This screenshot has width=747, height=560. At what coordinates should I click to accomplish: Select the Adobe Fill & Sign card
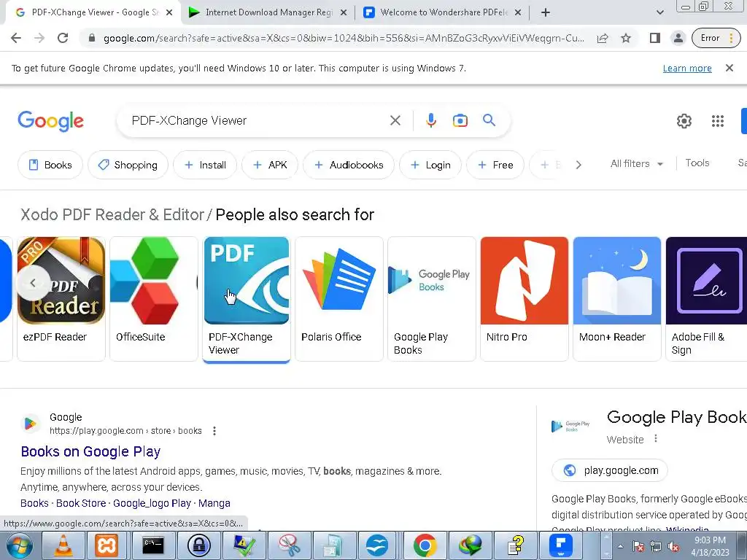coord(706,298)
